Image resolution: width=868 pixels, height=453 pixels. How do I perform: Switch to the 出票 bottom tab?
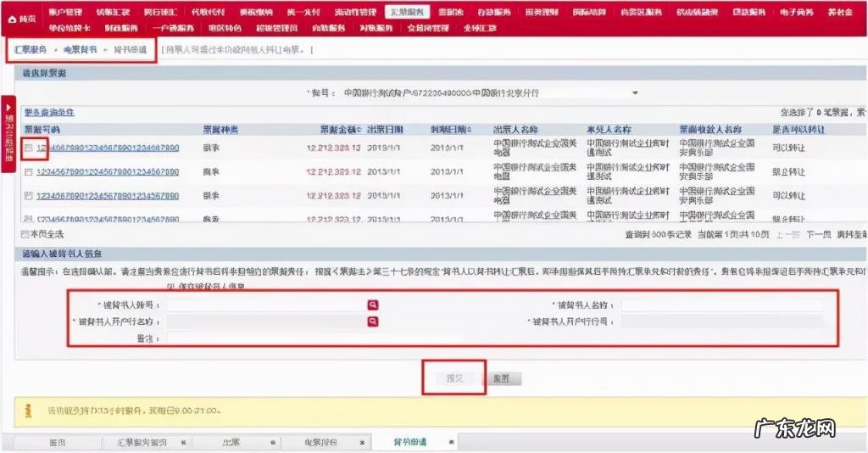click(x=231, y=443)
